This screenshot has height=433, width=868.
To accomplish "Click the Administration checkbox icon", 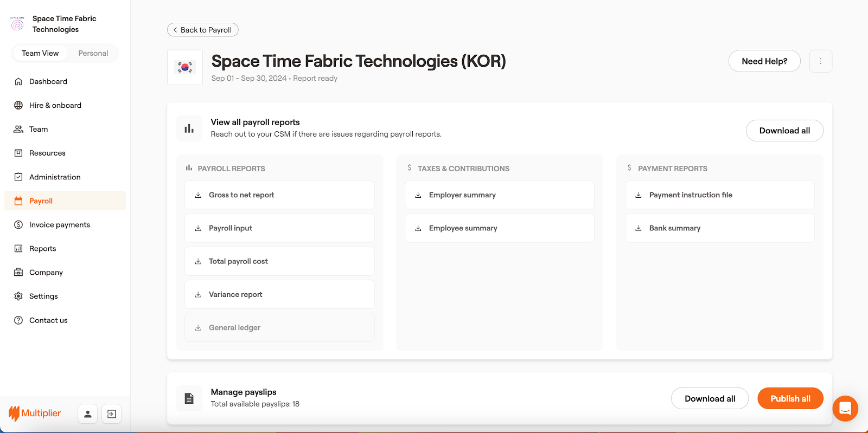I will 18,177.
